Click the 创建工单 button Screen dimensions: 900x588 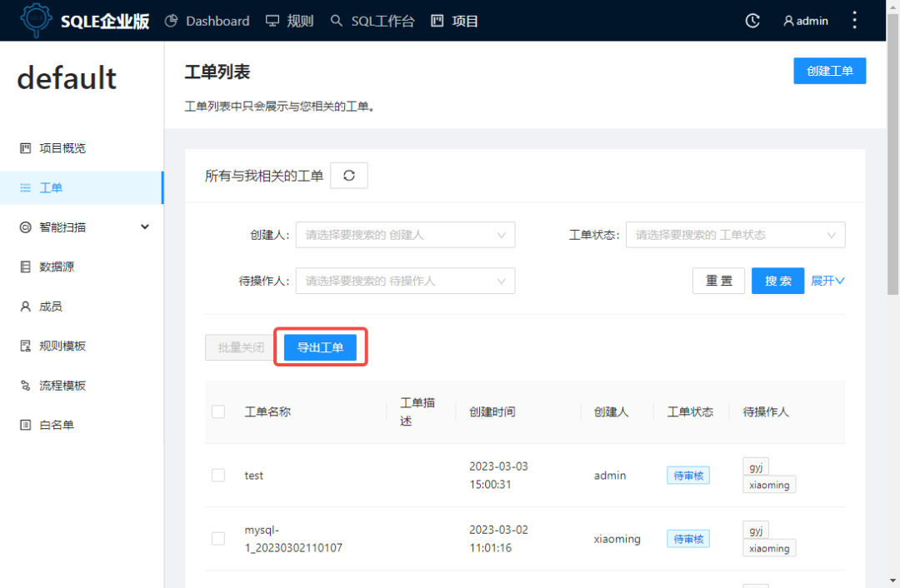click(829, 71)
